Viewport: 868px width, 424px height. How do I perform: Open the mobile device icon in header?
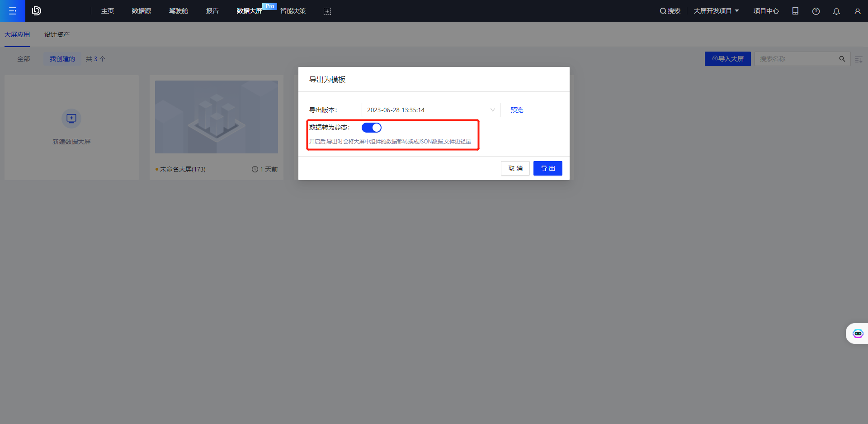point(795,11)
